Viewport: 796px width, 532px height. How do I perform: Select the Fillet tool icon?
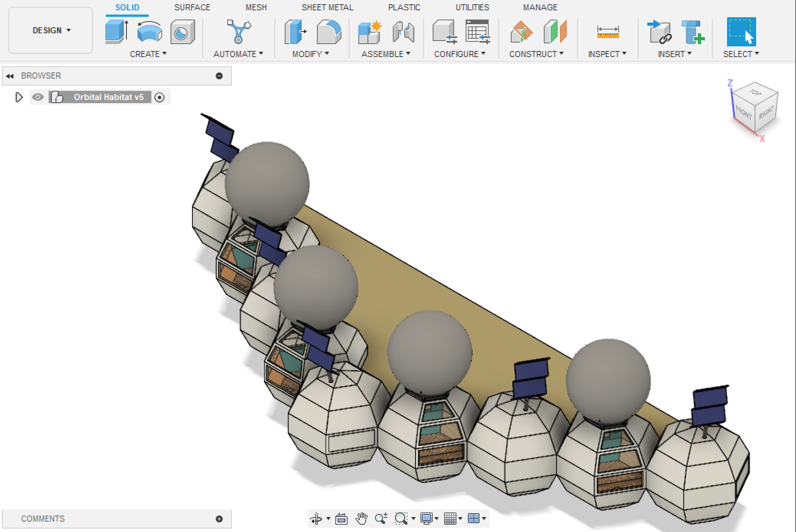(x=329, y=31)
